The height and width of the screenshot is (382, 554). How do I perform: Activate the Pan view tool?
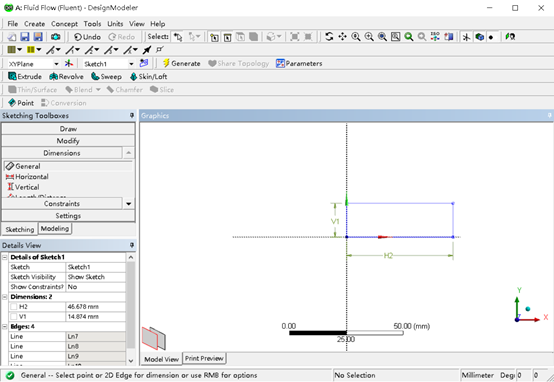(342, 37)
